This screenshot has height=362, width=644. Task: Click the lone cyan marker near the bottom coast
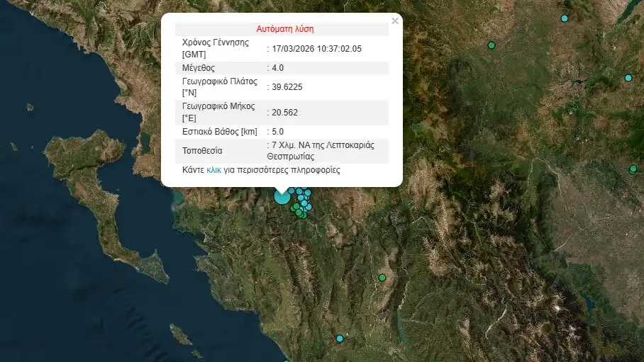tap(339, 339)
